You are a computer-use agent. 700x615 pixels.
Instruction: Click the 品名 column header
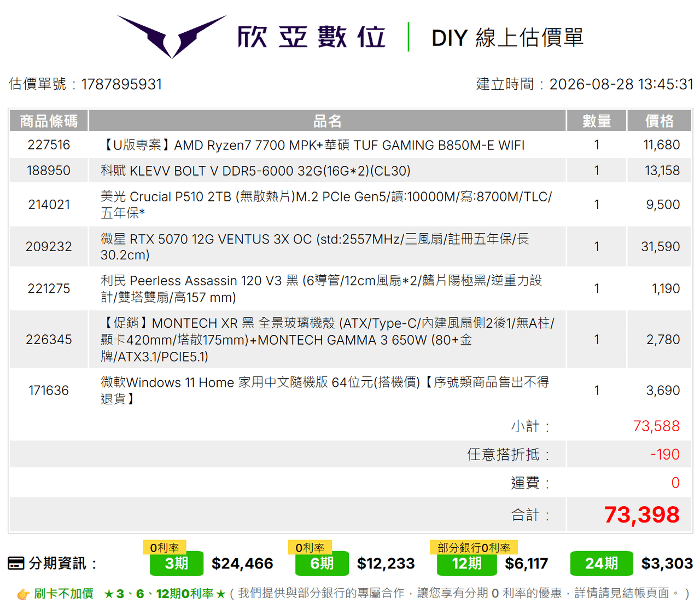[327, 121]
